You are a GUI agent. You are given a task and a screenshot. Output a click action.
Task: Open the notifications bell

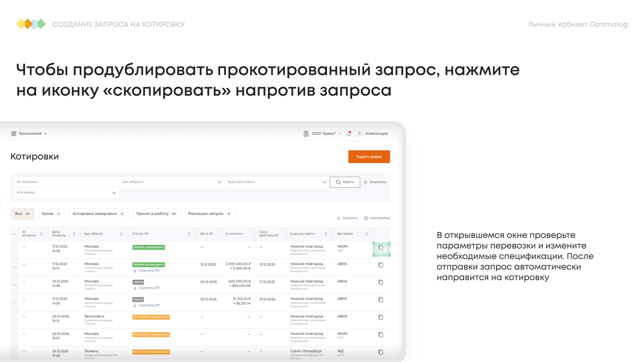[349, 133]
